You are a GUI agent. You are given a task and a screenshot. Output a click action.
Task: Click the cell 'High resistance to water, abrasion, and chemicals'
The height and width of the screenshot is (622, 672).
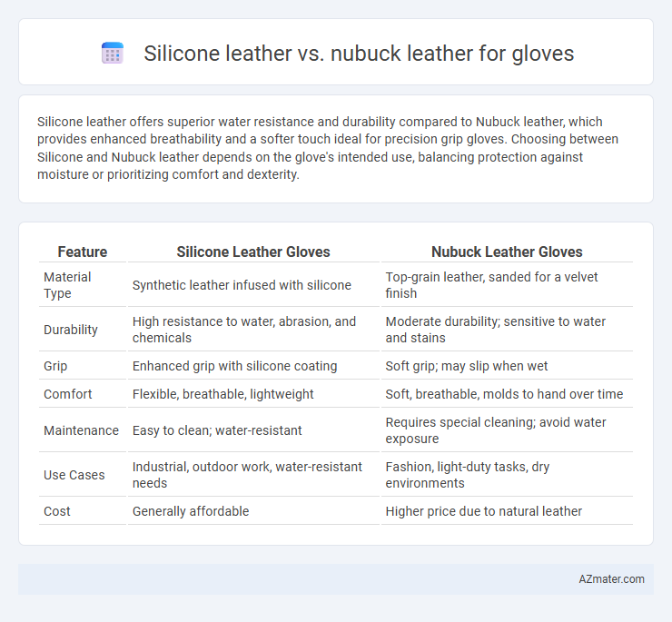tap(253, 330)
